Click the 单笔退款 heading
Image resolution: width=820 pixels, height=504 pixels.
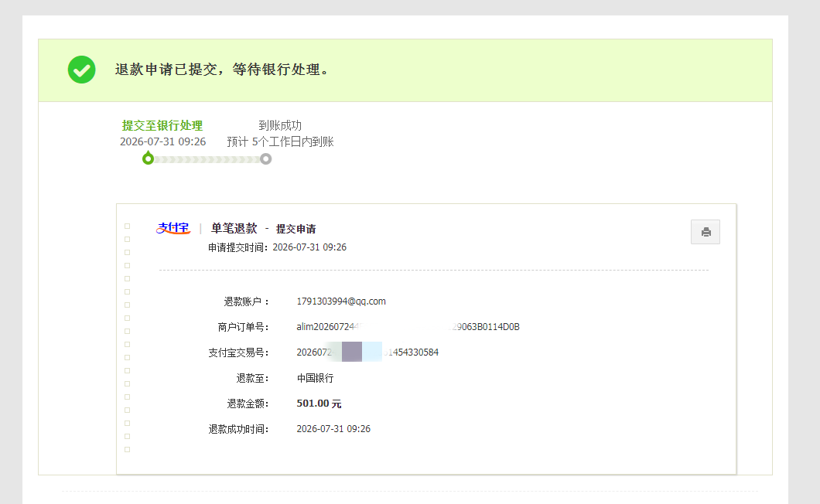pos(234,229)
